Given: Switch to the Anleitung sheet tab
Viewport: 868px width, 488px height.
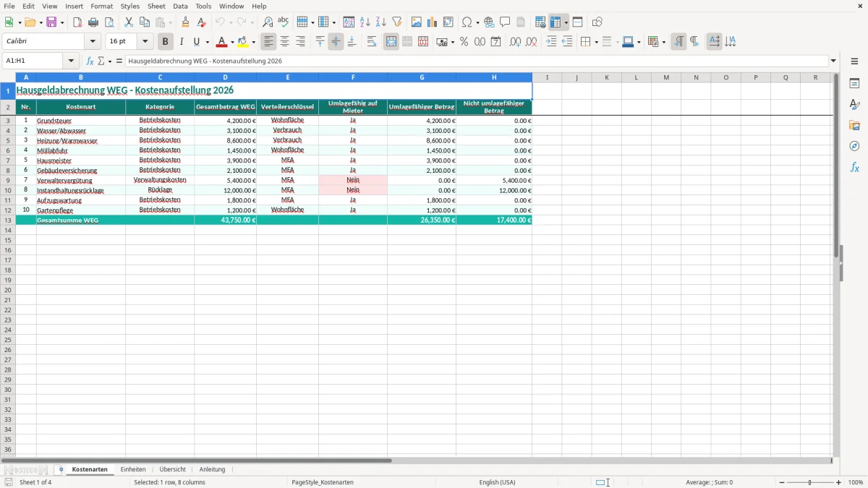Looking at the screenshot, I should point(212,469).
